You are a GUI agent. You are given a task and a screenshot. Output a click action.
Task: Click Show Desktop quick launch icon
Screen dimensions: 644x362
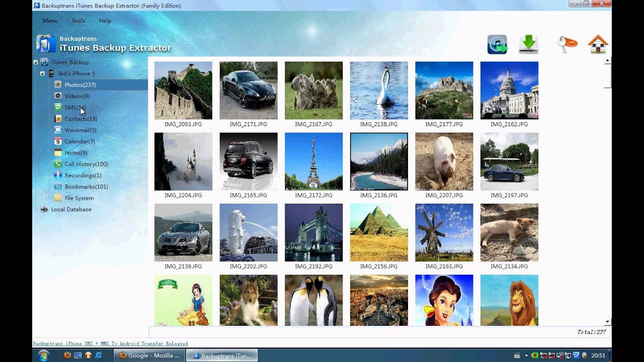coord(78,355)
